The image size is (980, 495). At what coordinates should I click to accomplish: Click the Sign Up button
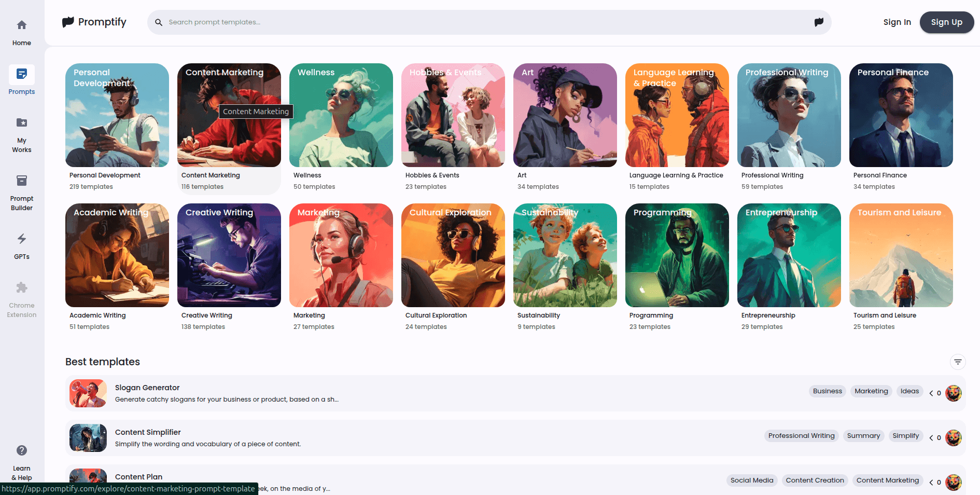click(x=946, y=22)
